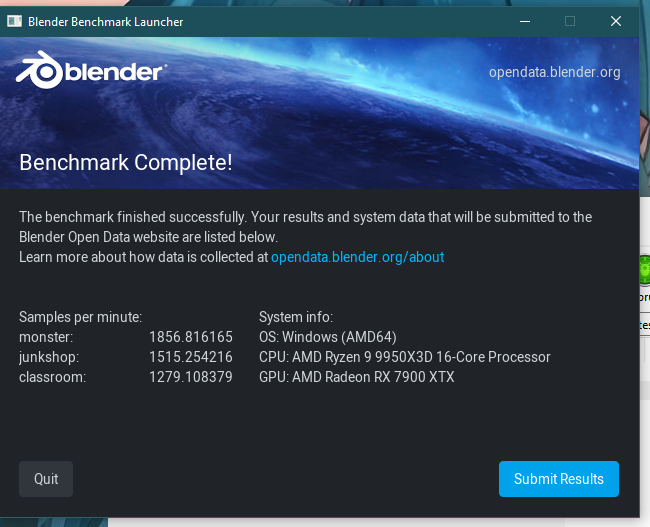This screenshot has height=527, width=650.
Task: Click the CPU AMD Ryzen 9 9950X3D line
Action: [405, 357]
